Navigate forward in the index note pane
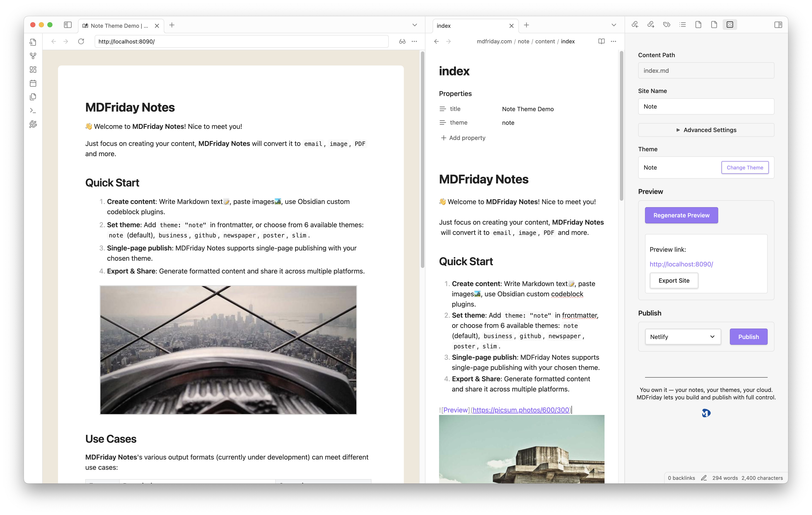 [448, 41]
